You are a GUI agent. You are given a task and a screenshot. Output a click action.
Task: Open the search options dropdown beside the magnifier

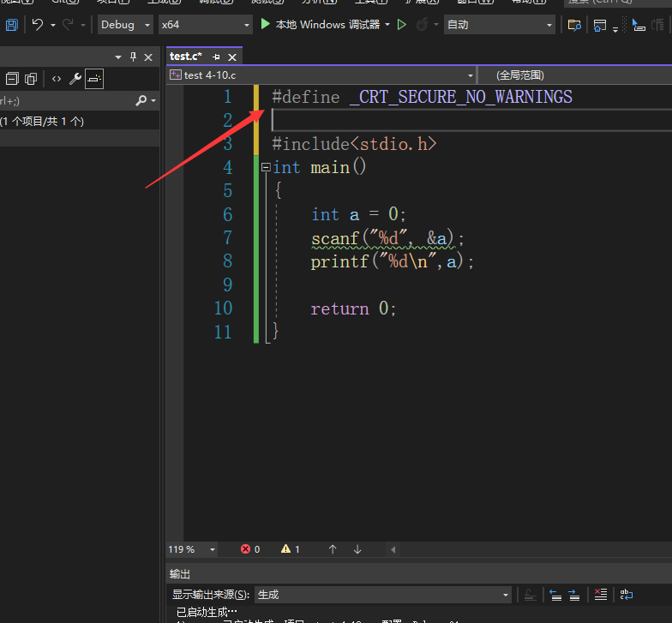coord(153,101)
